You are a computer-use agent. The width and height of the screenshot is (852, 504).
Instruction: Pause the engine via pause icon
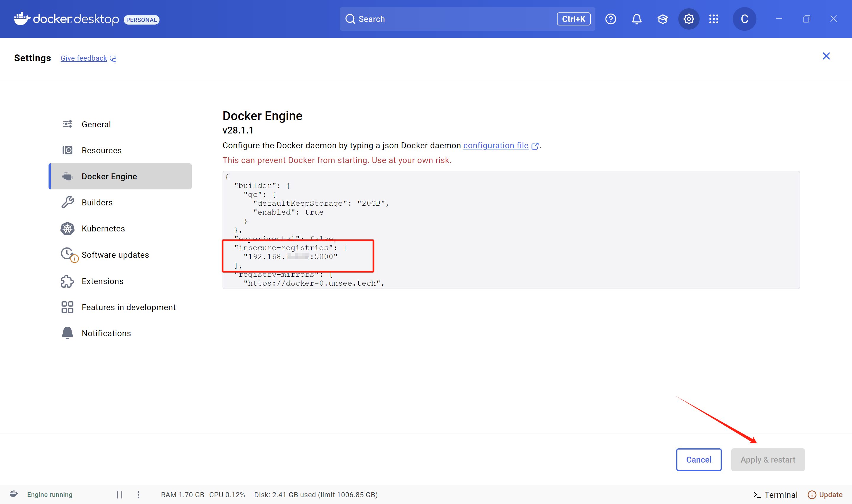point(120,495)
